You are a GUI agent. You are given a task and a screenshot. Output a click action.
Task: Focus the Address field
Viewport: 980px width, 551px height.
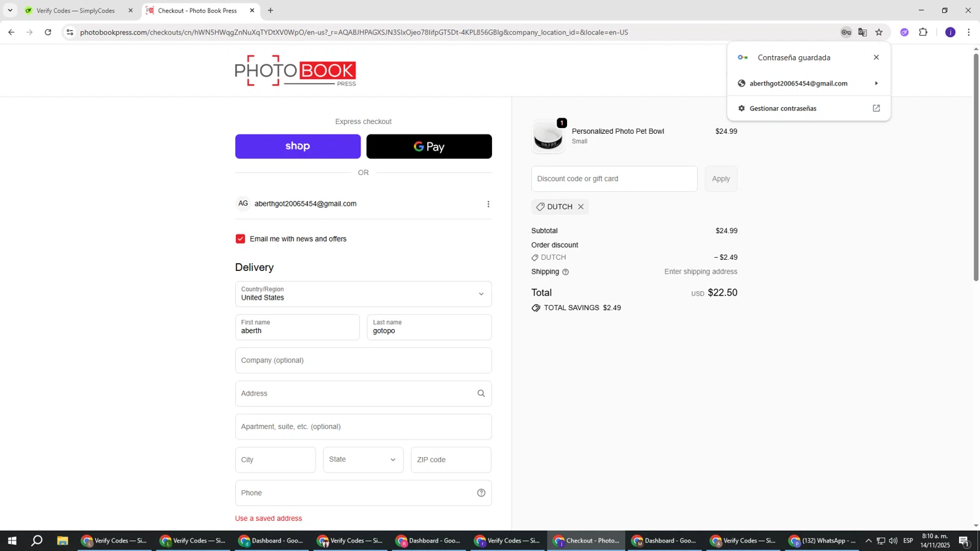(363, 394)
